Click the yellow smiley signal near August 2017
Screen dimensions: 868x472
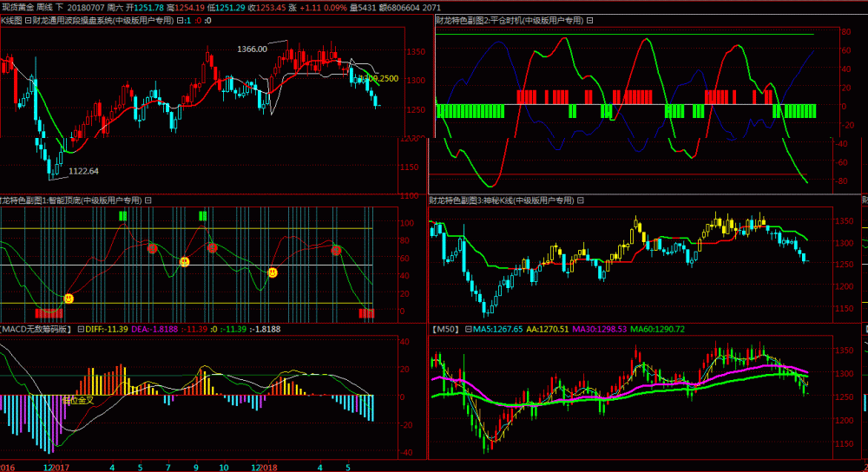point(185,262)
